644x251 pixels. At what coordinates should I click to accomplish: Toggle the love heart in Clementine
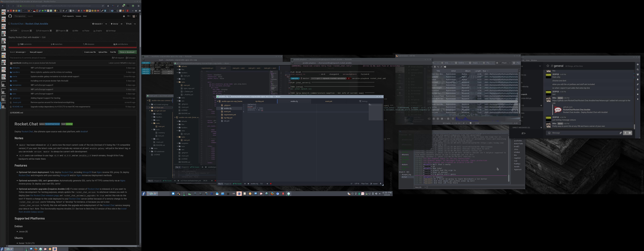click(453, 119)
